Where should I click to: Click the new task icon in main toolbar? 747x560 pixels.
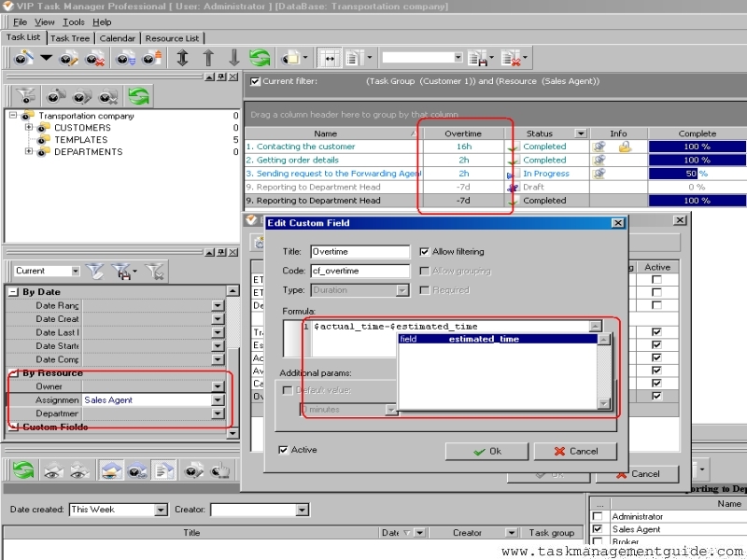22,58
